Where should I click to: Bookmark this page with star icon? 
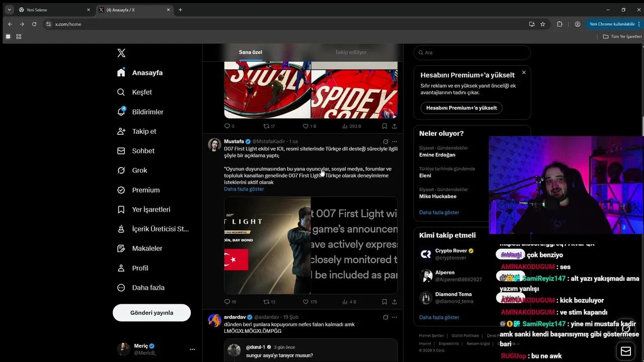tap(542, 24)
